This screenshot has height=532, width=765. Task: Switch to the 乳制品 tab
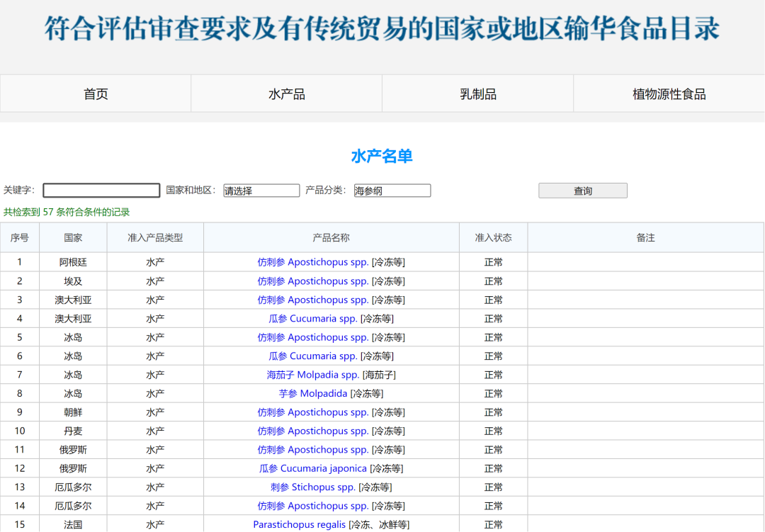coord(478,93)
